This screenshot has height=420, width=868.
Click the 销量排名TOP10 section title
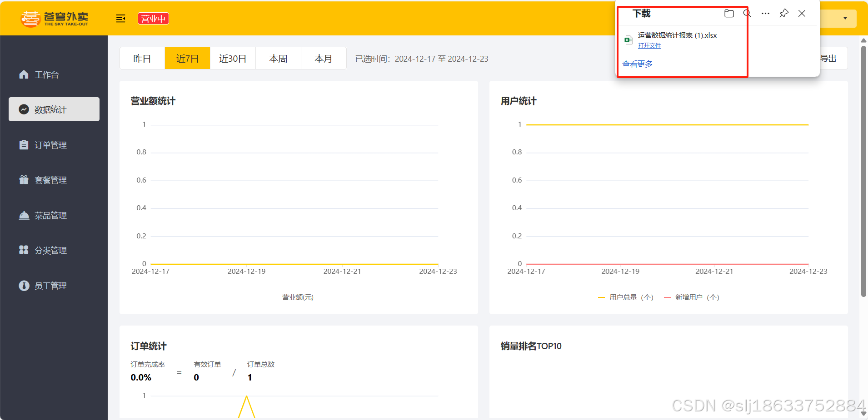tap(531, 346)
